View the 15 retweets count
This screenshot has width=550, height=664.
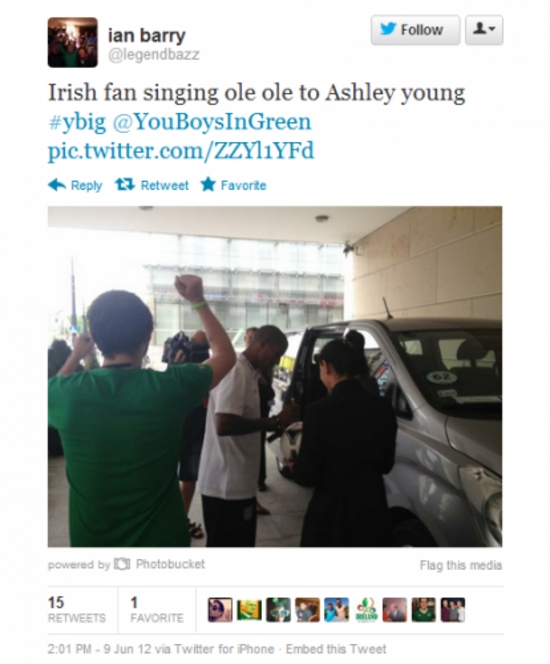[x=77, y=610]
